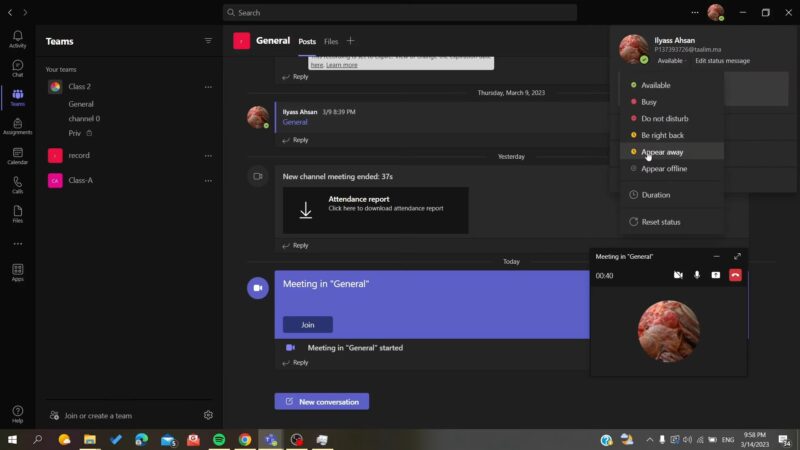800x450 pixels.
Task: Select the Priv channel
Action: 74,133
